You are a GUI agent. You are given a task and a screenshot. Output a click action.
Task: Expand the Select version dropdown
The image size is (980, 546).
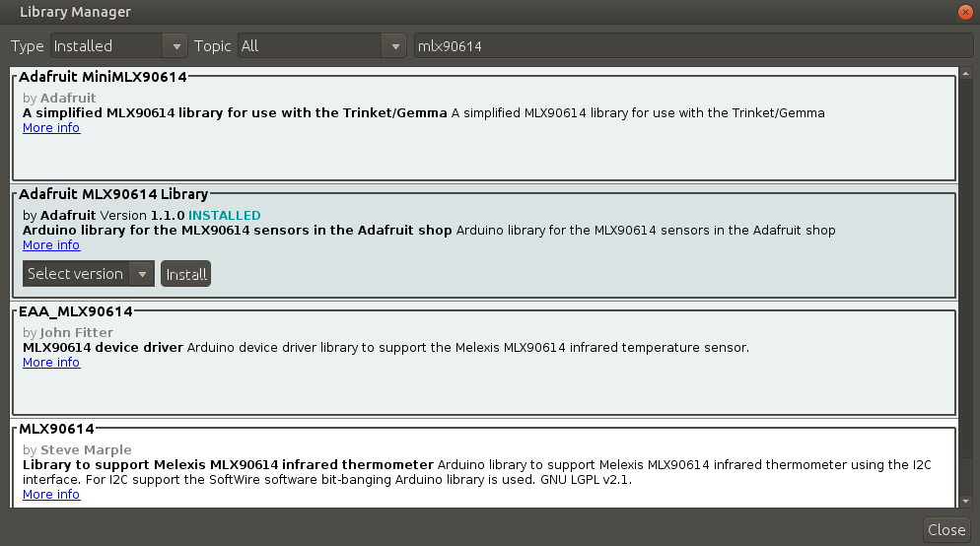89,274
